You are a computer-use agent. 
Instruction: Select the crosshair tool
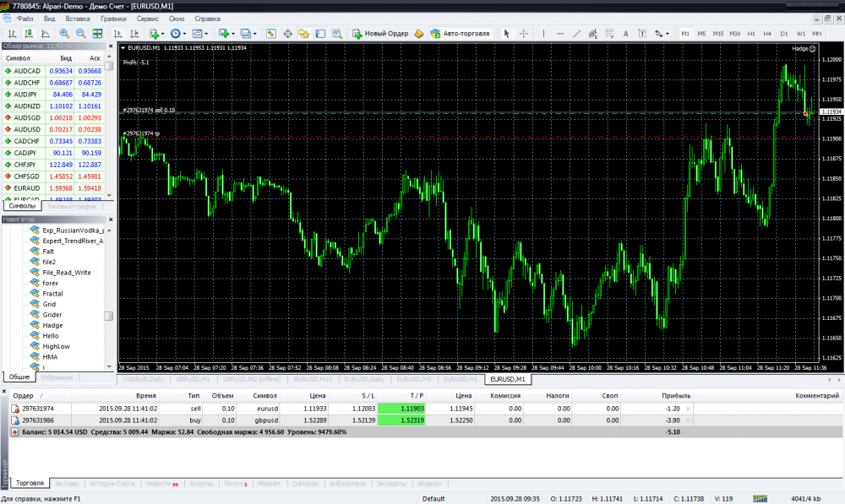point(524,34)
